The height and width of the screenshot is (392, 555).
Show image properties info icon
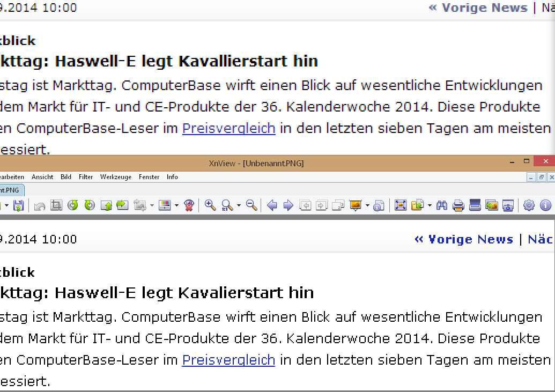coord(379,205)
